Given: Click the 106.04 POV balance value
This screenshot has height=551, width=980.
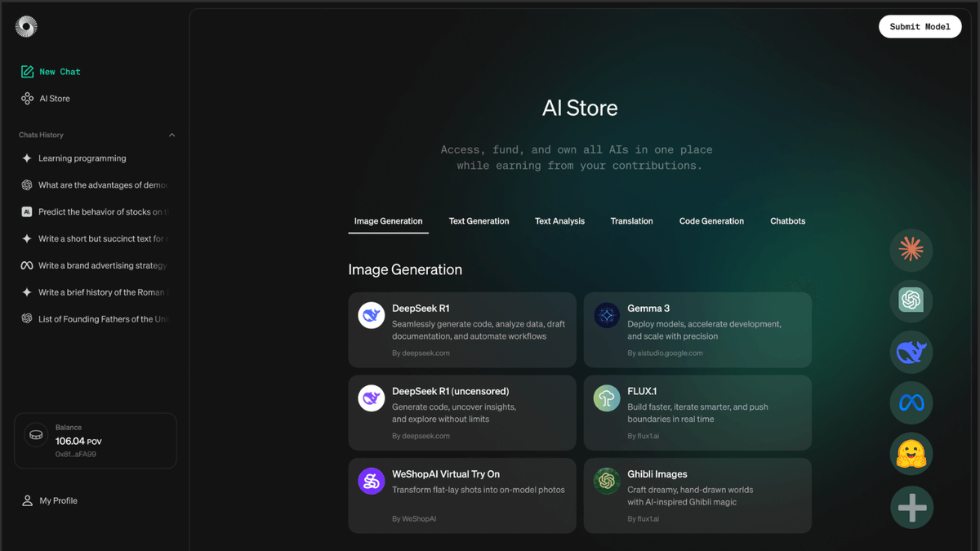Looking at the screenshot, I should pos(78,442).
